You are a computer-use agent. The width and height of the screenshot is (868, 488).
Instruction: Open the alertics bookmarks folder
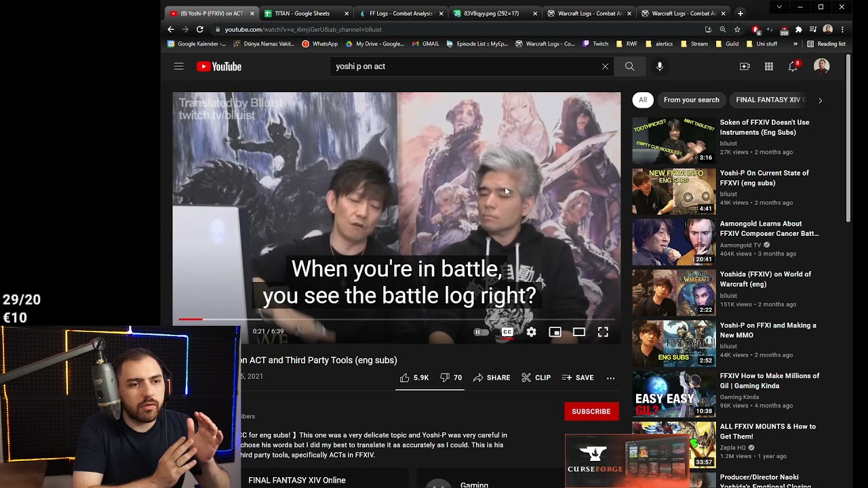point(658,44)
